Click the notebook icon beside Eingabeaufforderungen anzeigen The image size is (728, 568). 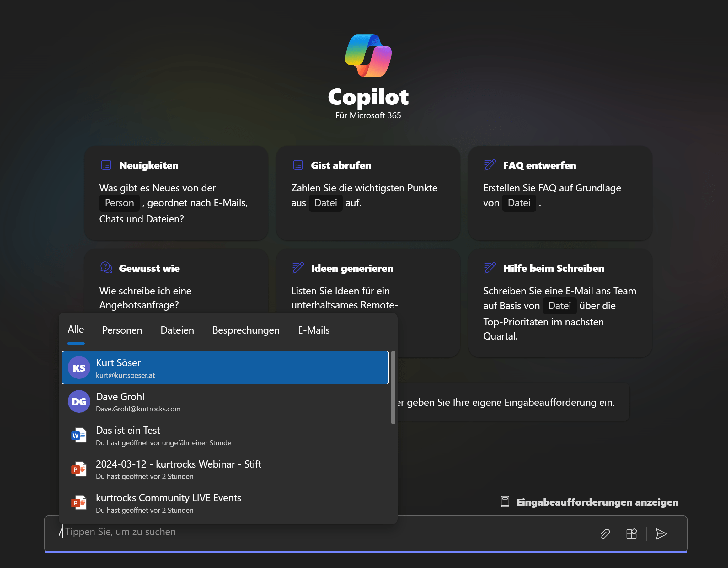click(x=505, y=502)
